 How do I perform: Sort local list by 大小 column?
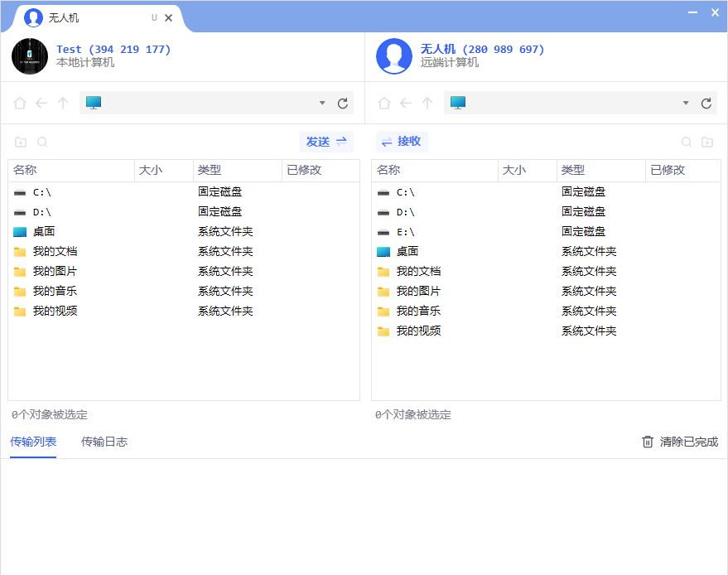[164, 170]
